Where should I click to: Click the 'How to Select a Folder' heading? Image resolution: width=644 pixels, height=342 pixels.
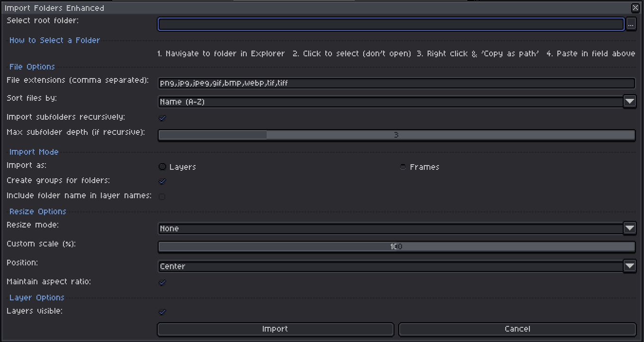[54, 41]
